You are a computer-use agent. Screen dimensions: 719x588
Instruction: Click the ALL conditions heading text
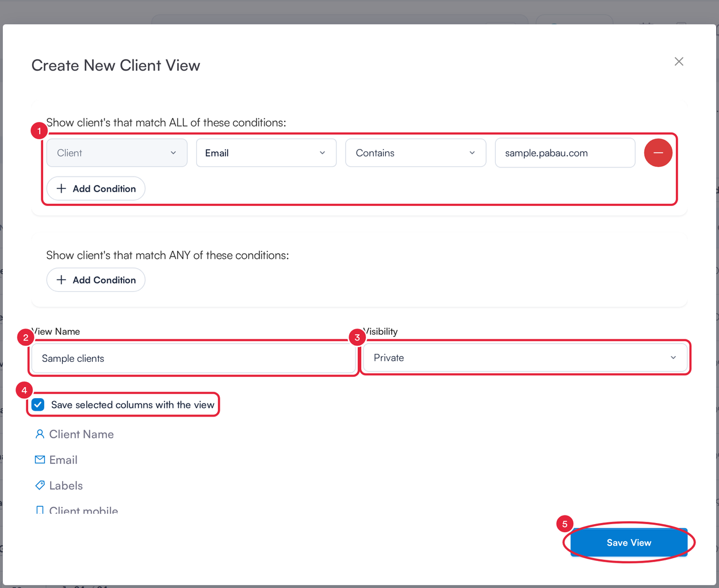[x=166, y=123]
